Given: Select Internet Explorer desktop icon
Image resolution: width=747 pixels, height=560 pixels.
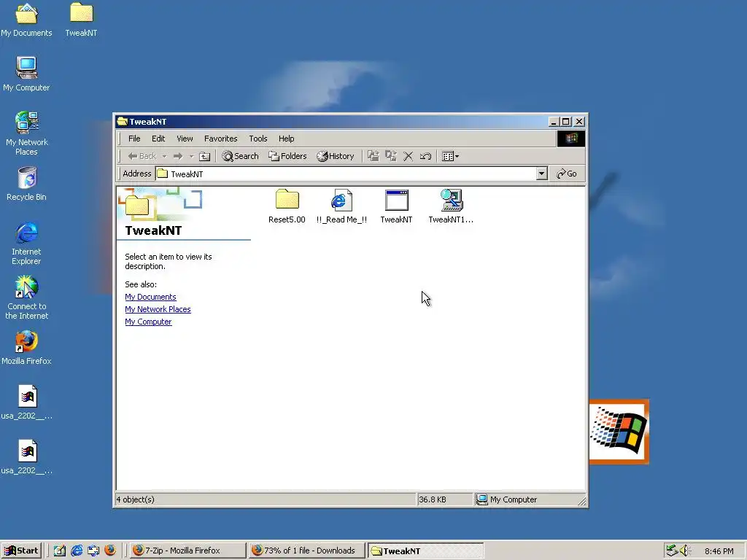Looking at the screenshot, I should (x=27, y=244).
